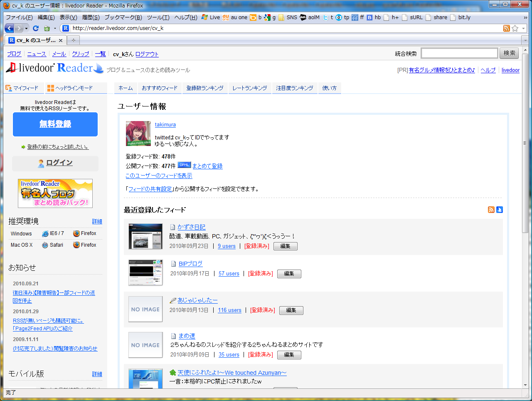Screen dimensions: 532x401
Task: Click the blue livedoor Reader icon beside 最近登録したフィード
Action: [500, 210]
